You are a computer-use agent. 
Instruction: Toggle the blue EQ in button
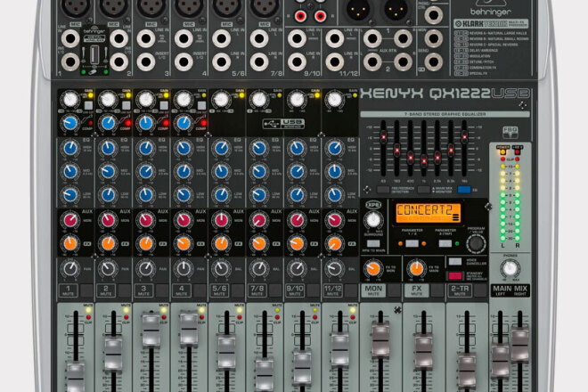pos(464,190)
